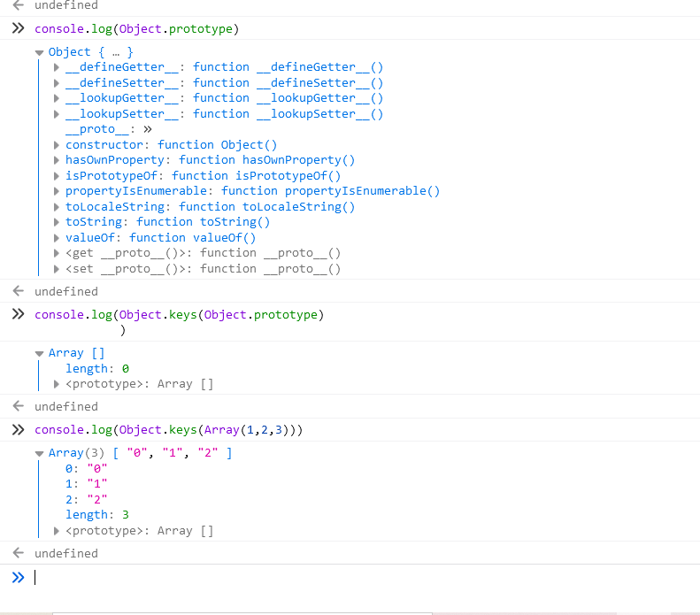Collapse the Object { … } tree
Screen dimensions: 700x615
point(39,53)
